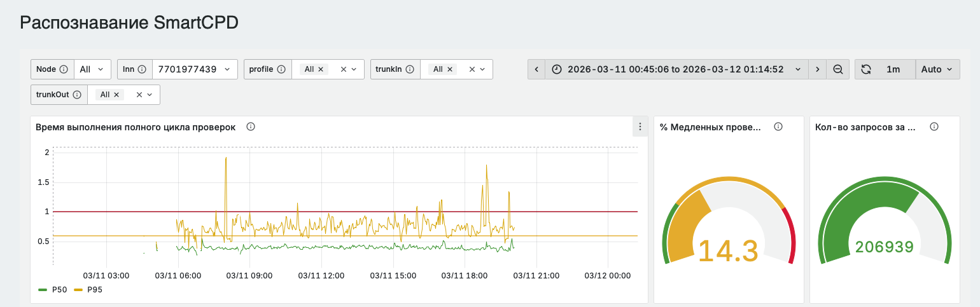This screenshot has width=980, height=307.
Task: Click the 14.3 gauge value
Action: click(x=729, y=250)
